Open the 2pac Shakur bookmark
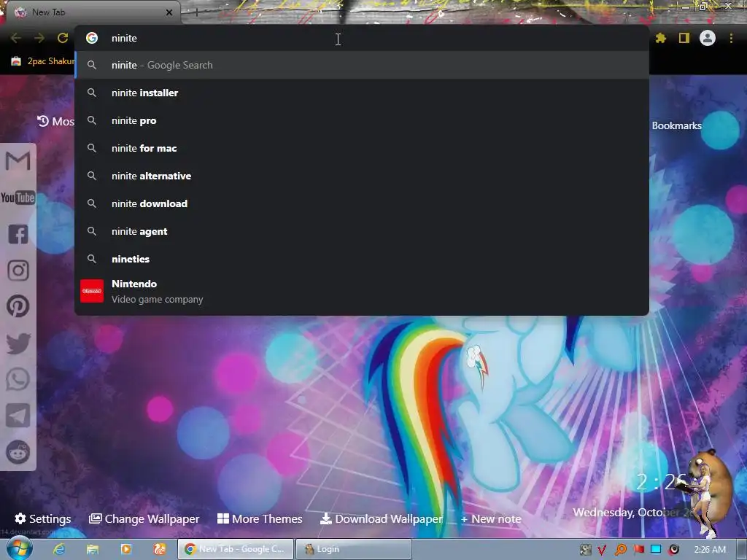The width and height of the screenshot is (747, 560). [x=43, y=61]
